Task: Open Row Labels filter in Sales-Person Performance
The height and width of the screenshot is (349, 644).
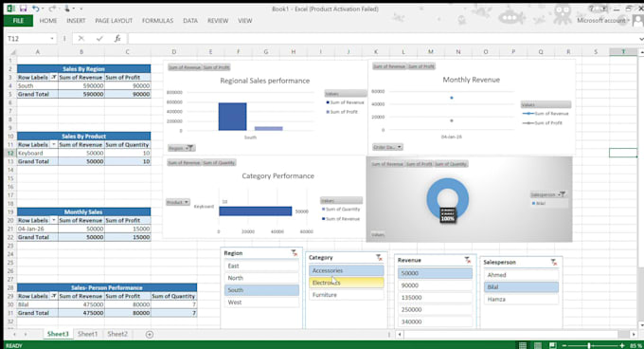Action: click(54, 296)
